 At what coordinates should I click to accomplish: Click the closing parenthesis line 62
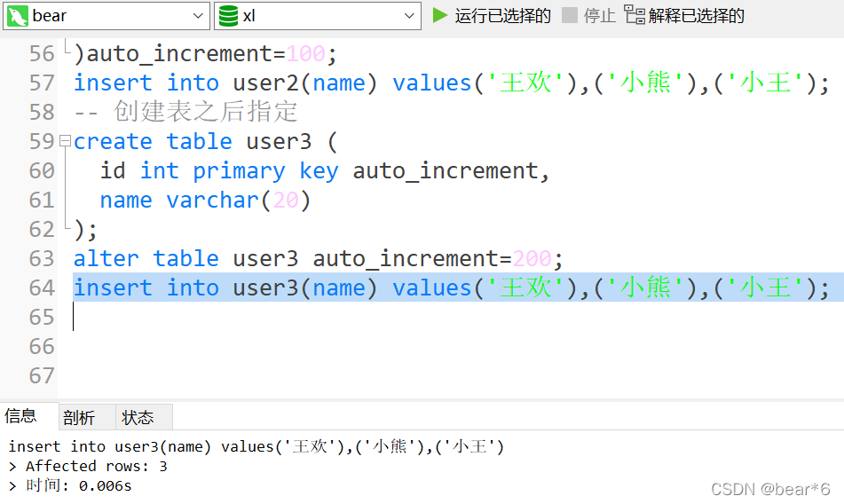(85, 230)
